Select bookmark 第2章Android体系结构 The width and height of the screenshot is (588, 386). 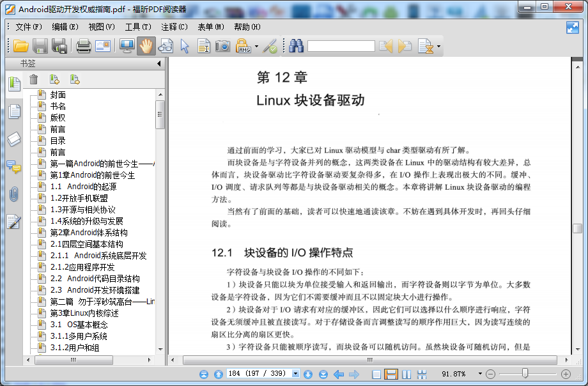click(x=89, y=233)
